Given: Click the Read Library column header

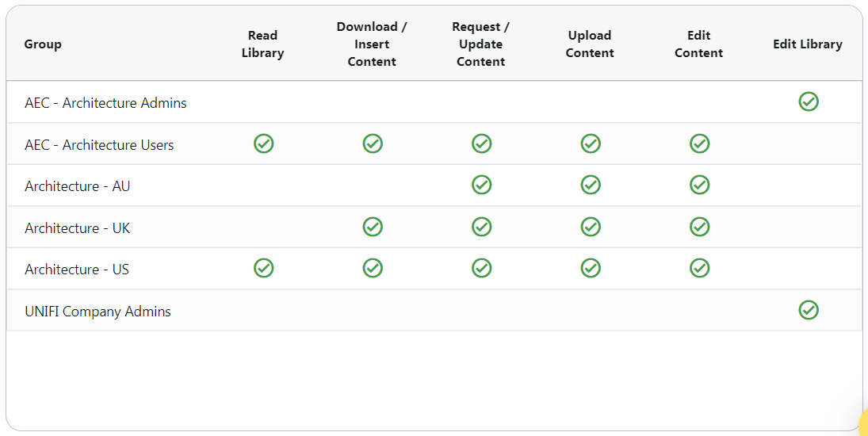Looking at the screenshot, I should (x=262, y=44).
